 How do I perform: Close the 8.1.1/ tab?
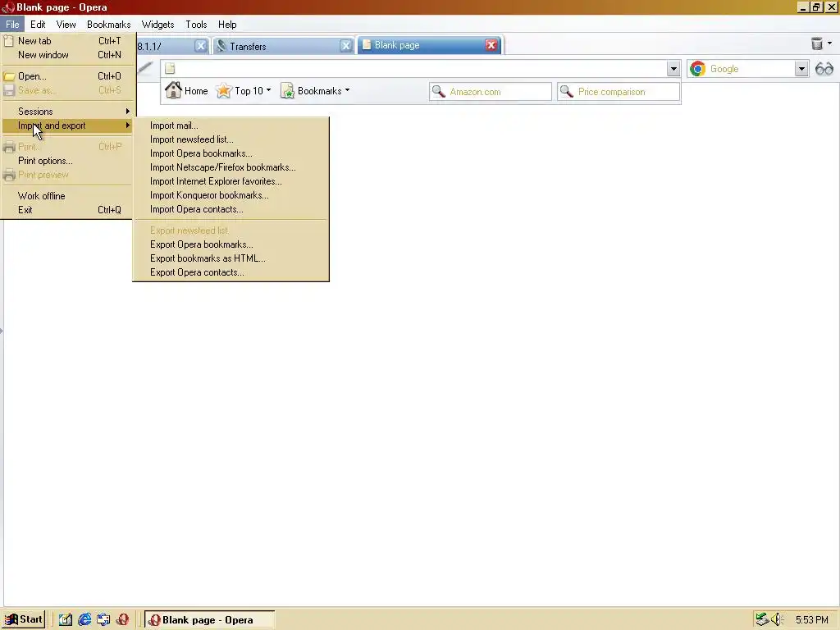pos(200,46)
